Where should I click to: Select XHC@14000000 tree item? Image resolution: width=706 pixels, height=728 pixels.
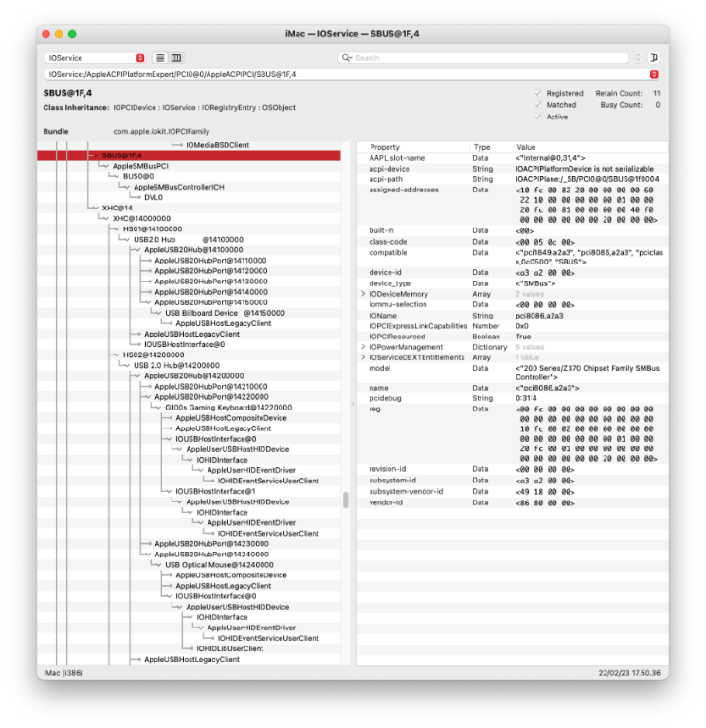tap(141, 218)
